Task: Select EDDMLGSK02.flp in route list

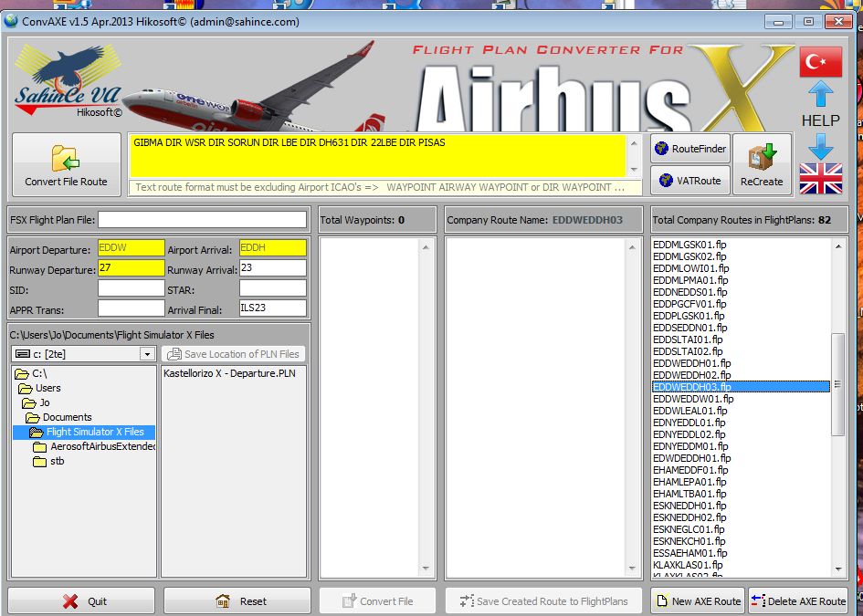Action: 689,256
